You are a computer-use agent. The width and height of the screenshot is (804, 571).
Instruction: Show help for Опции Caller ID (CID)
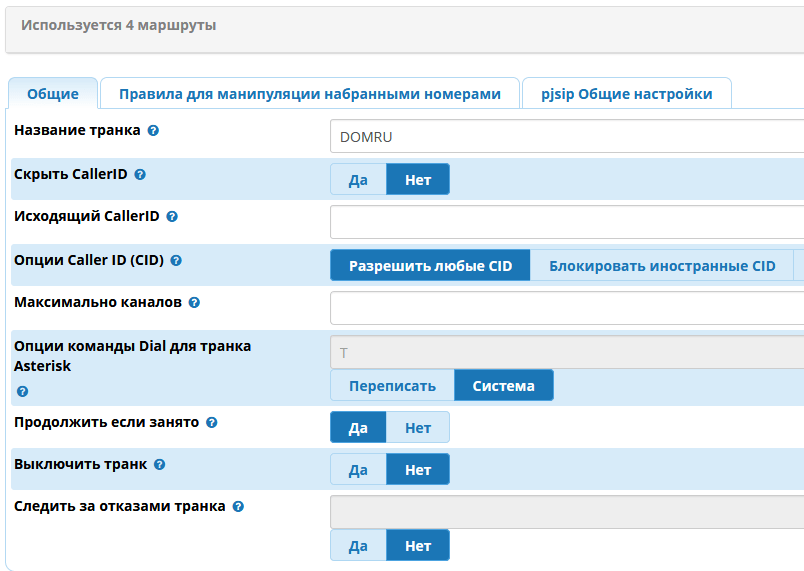click(176, 260)
